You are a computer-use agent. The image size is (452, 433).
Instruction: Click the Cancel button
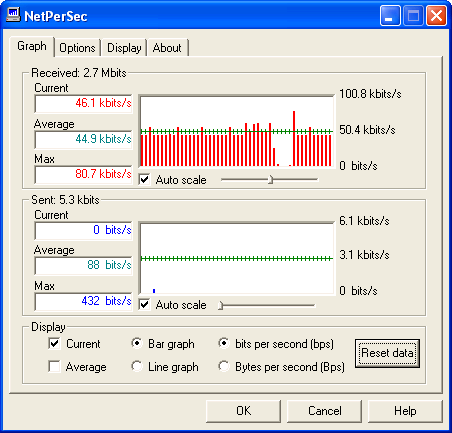pos(324,411)
